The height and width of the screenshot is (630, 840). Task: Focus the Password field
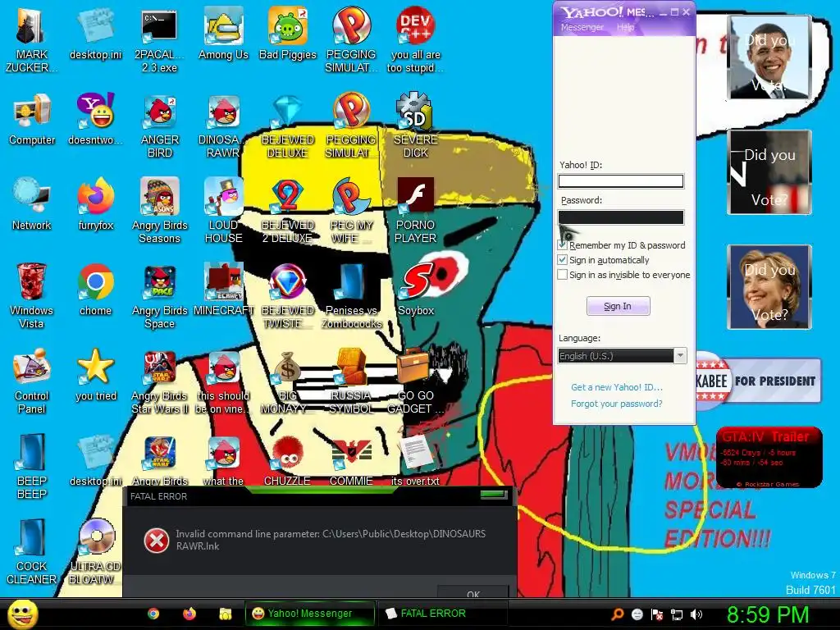click(621, 217)
